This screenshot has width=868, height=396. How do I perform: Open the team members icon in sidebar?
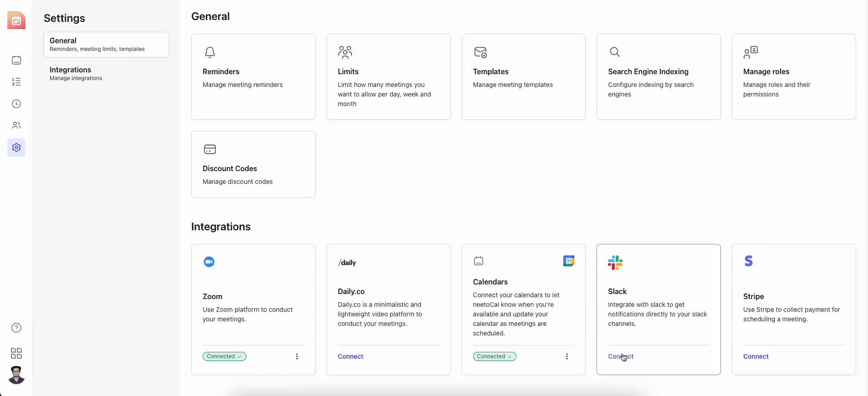click(x=16, y=125)
